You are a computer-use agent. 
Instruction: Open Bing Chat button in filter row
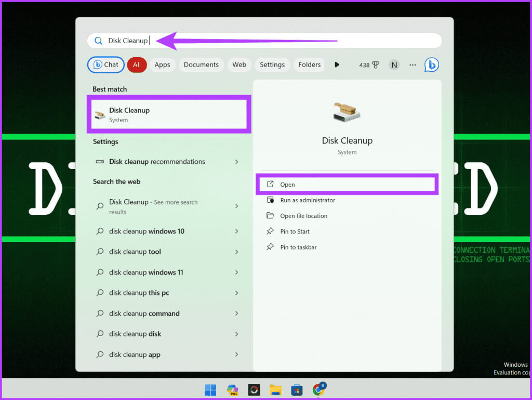point(106,64)
